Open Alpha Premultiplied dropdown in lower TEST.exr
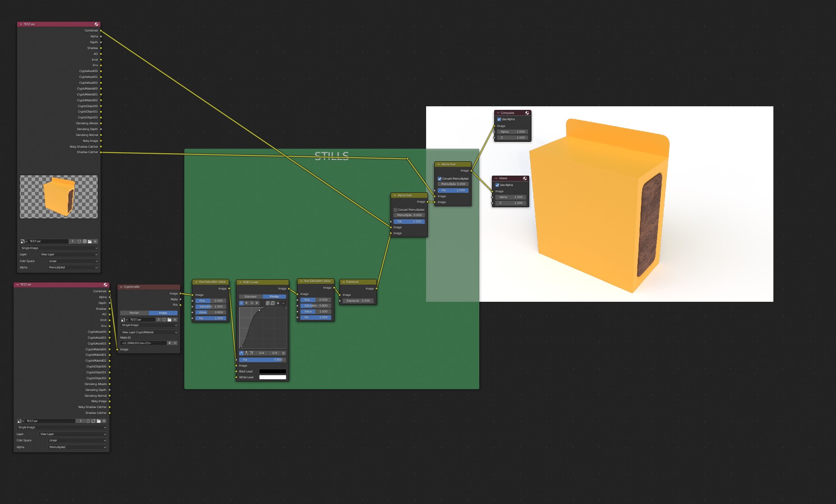Viewport: 836px width, 504px height. [x=77, y=447]
